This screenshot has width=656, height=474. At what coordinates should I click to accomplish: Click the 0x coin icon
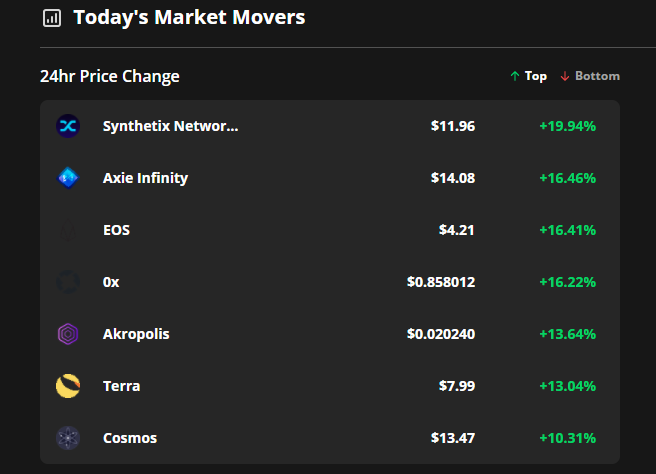pyautogui.click(x=68, y=282)
